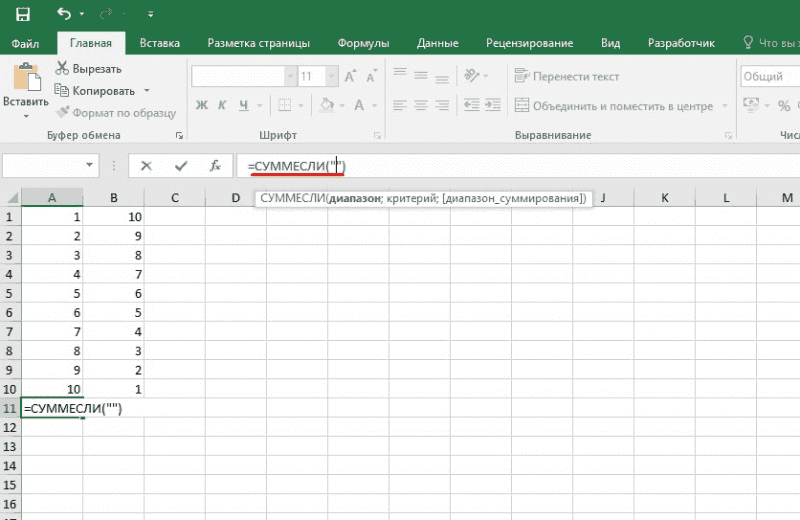This screenshot has width=800, height=520.
Task: Open the Вставка ribbon tab
Action: pyautogui.click(x=160, y=43)
